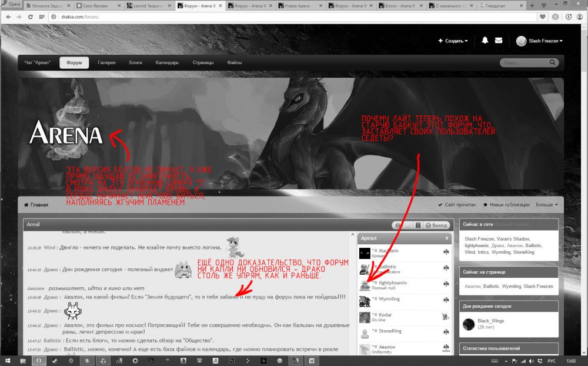Open Авалон entry in Ареал user list
588x366 pixels.
coord(387,347)
